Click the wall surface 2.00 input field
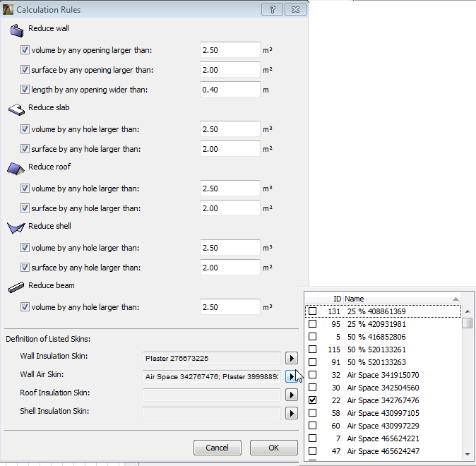 [x=230, y=69]
